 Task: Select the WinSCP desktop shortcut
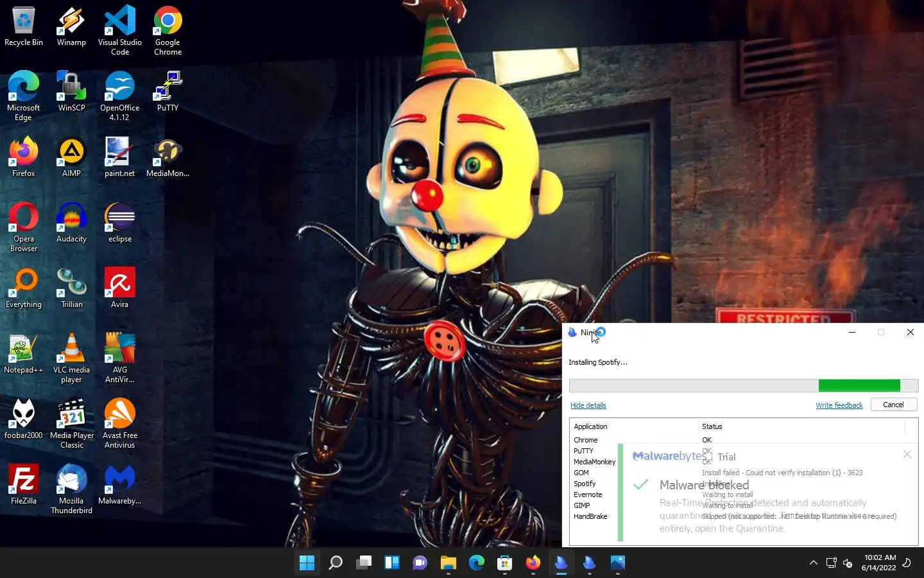71,92
